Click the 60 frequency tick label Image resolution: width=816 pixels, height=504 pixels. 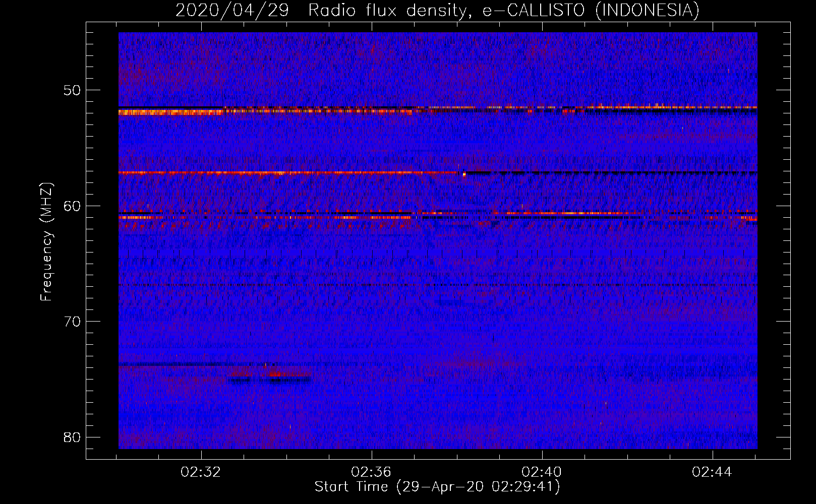pyautogui.click(x=72, y=206)
